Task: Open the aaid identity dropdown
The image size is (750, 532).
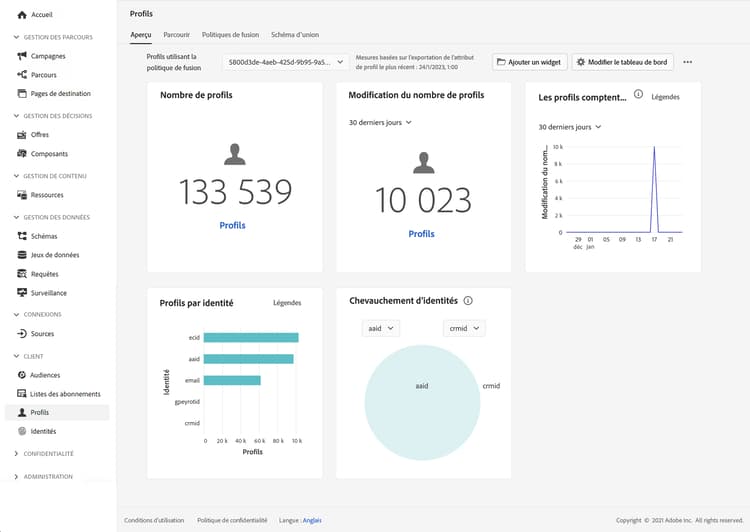Action: click(381, 328)
